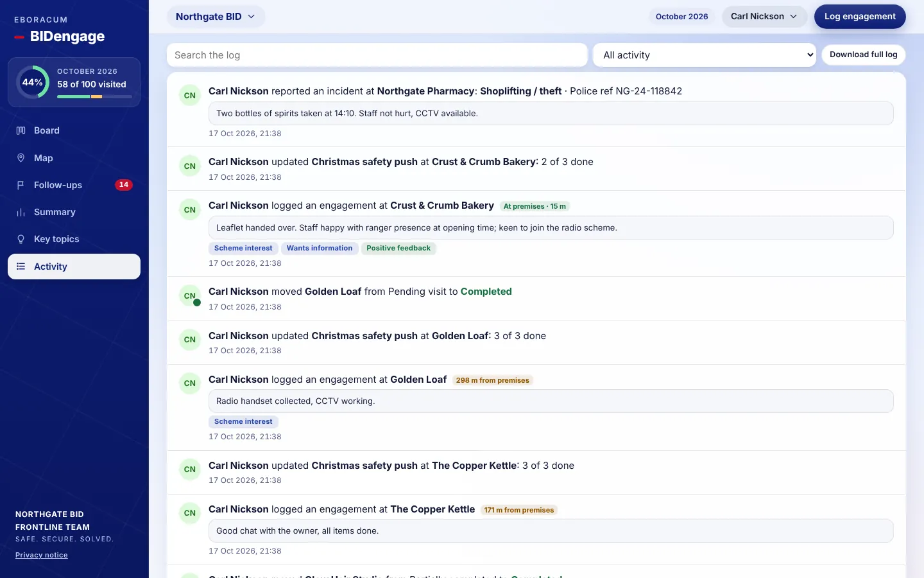Screen dimensions: 924x578
Task: Click the 44% progress ring
Action: pos(33,82)
